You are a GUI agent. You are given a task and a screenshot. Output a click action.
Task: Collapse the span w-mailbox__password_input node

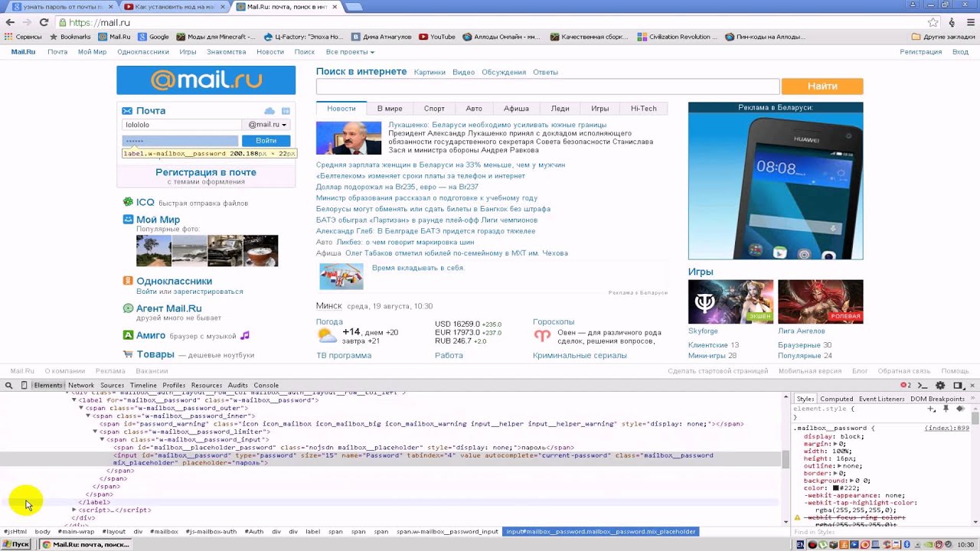102,439
